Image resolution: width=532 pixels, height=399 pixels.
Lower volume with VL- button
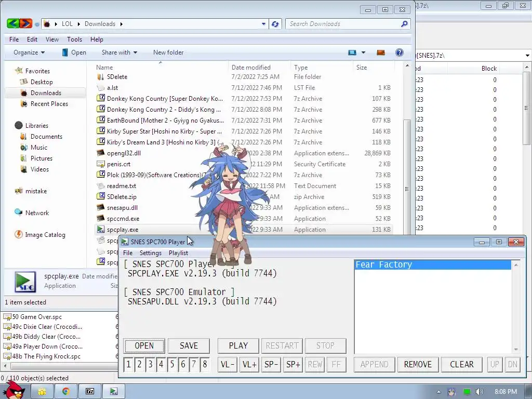(228, 364)
